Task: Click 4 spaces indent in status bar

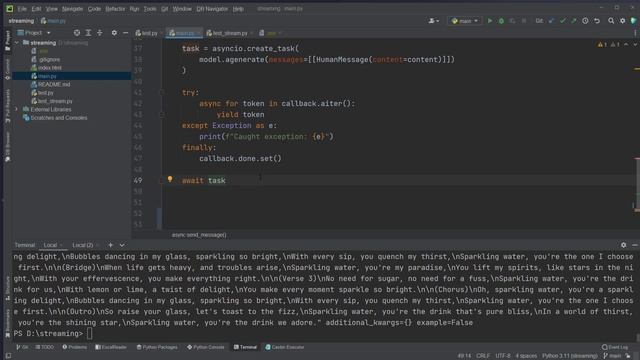Action: [526, 356]
